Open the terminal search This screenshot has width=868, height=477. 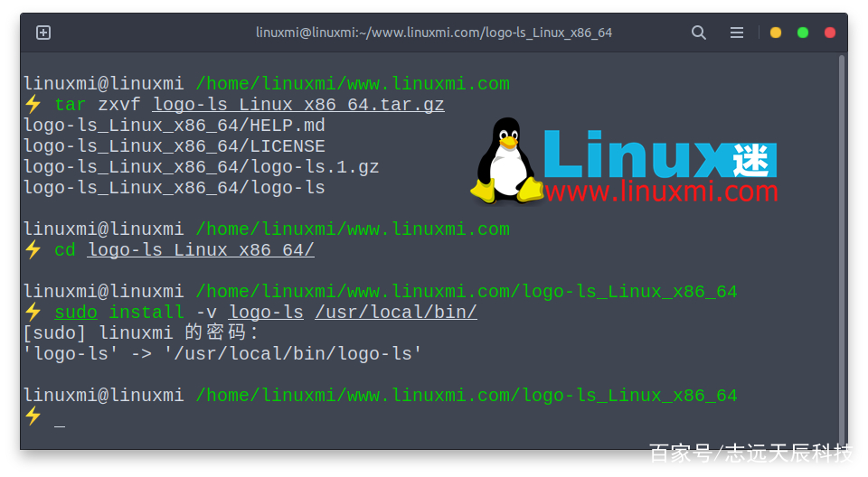(699, 33)
